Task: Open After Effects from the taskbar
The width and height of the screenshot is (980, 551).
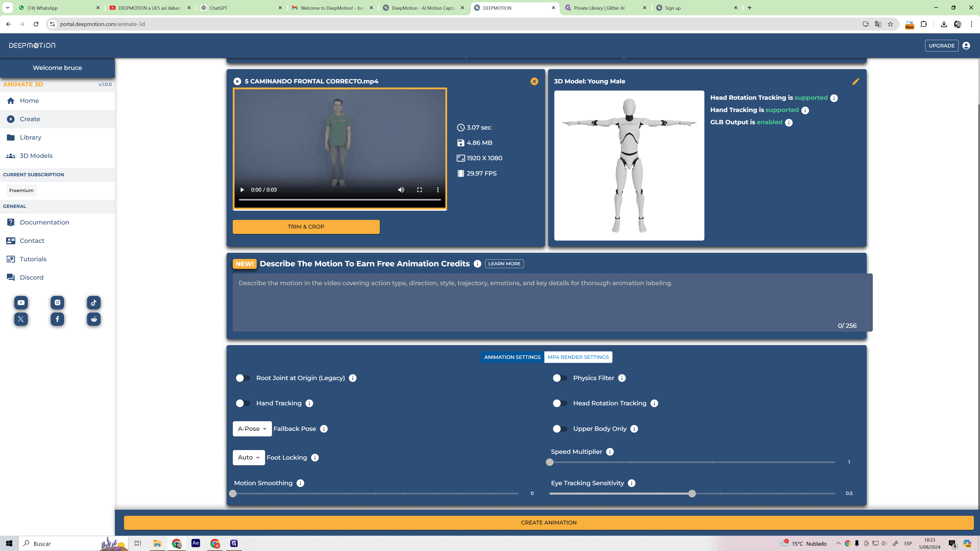Action: 195,543
